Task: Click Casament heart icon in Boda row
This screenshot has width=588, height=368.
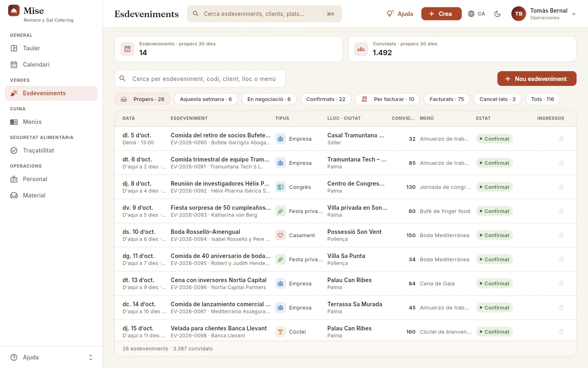Action: pyautogui.click(x=281, y=235)
